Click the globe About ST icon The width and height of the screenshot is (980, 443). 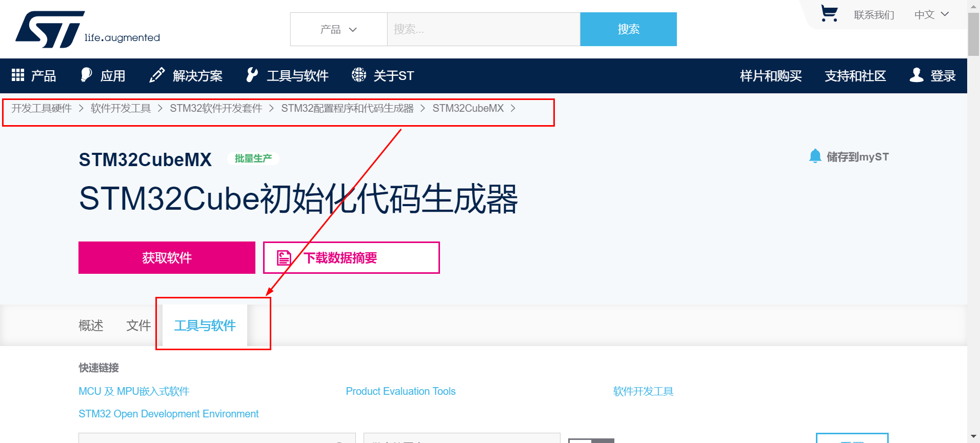(x=359, y=75)
